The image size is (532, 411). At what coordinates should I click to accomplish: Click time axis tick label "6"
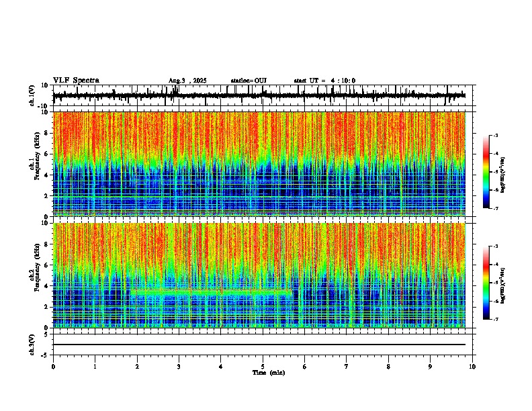pos(305,367)
